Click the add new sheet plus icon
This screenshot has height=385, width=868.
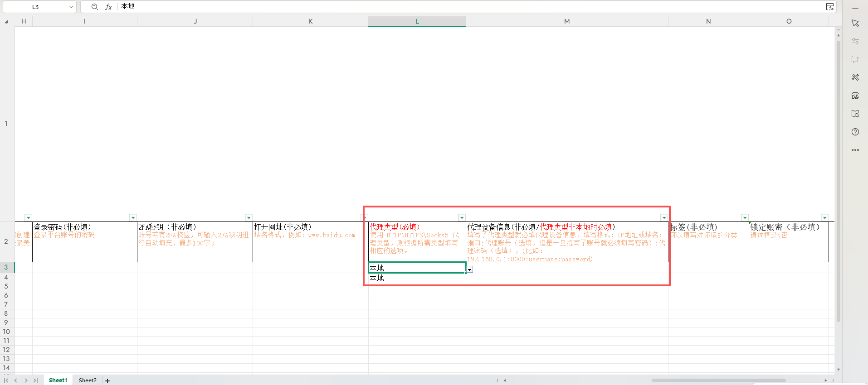click(x=107, y=380)
